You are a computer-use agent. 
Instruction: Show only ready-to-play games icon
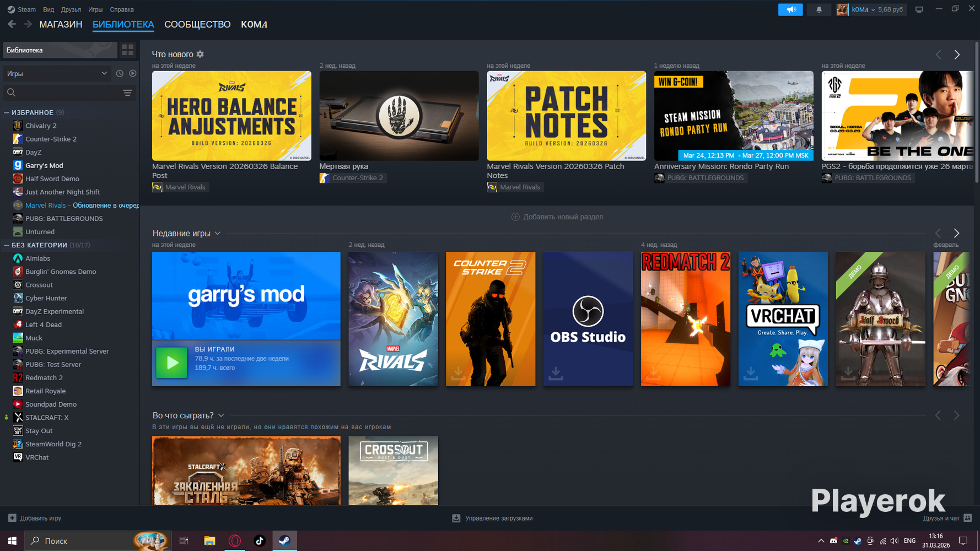(132, 73)
